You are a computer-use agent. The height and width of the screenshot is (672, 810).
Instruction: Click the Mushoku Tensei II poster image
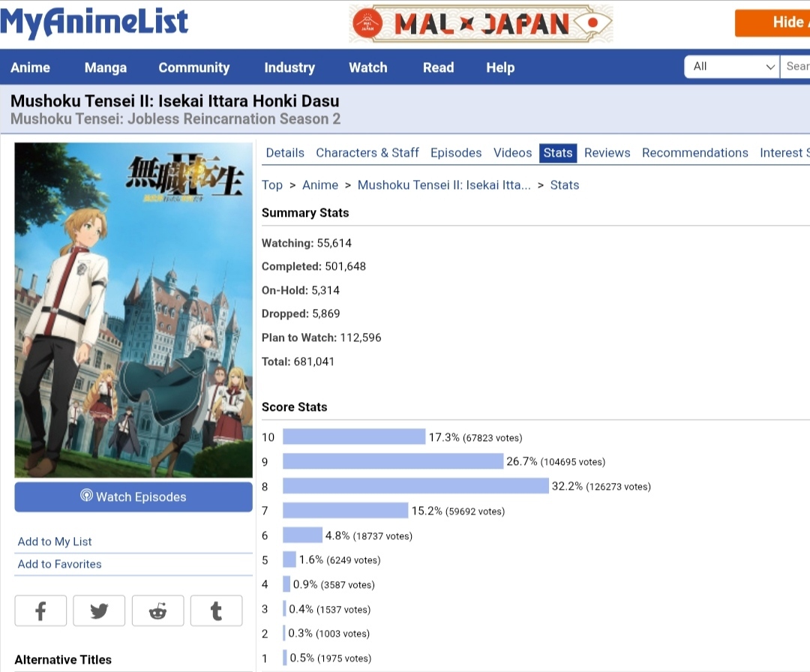tap(133, 310)
